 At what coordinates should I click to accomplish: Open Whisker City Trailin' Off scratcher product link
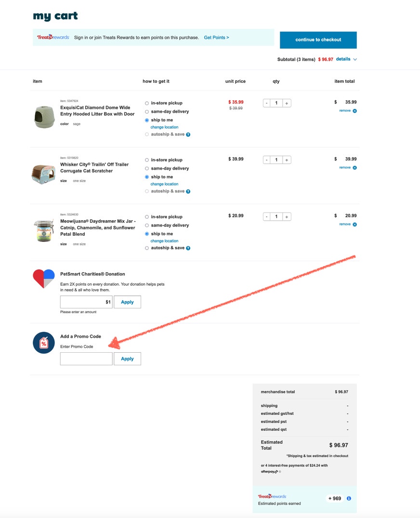click(94, 168)
